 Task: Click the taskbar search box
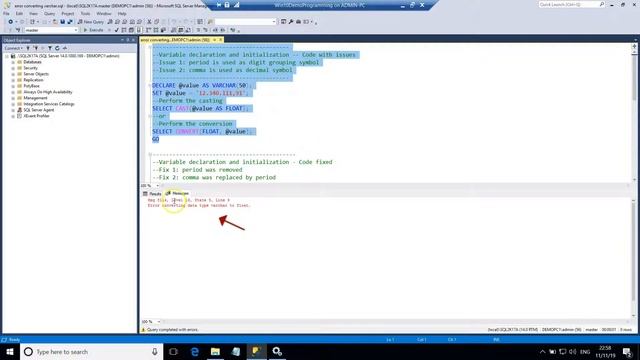[91, 351]
